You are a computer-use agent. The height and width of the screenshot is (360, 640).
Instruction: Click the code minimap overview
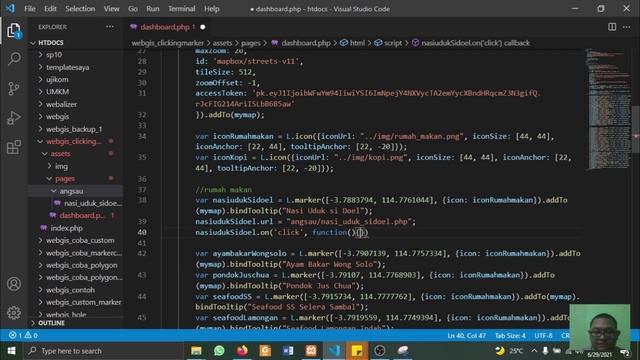point(608,108)
